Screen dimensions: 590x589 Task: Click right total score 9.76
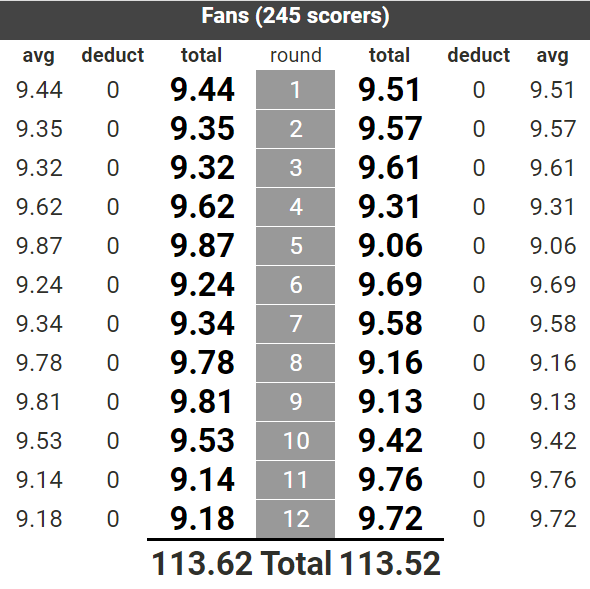click(390, 479)
